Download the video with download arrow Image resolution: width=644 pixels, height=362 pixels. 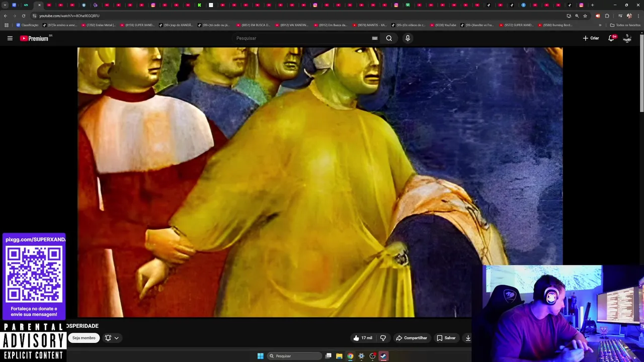point(468,338)
